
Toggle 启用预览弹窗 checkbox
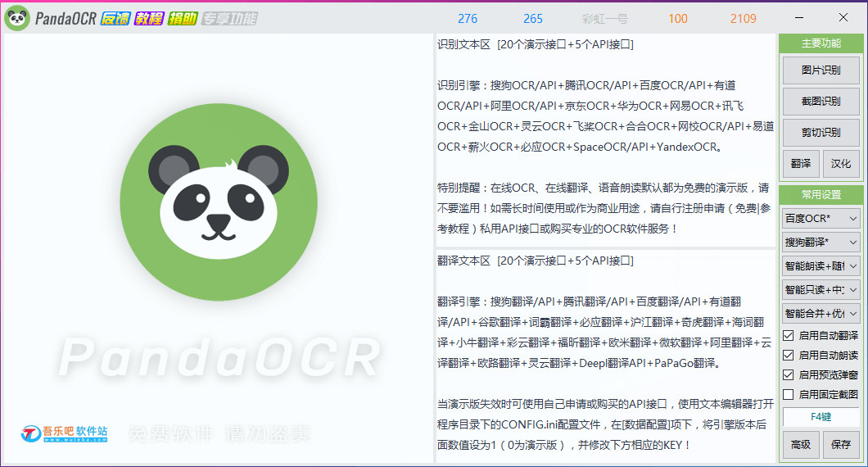(789, 375)
